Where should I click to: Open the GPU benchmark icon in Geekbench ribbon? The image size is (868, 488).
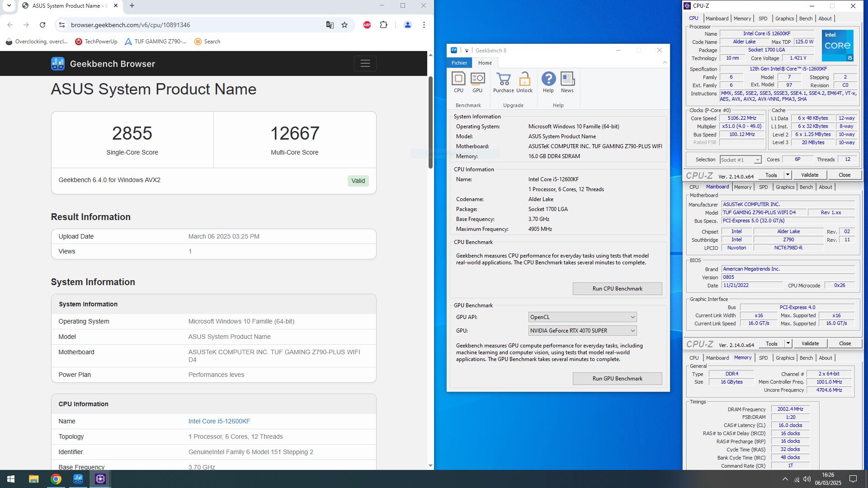(x=477, y=83)
